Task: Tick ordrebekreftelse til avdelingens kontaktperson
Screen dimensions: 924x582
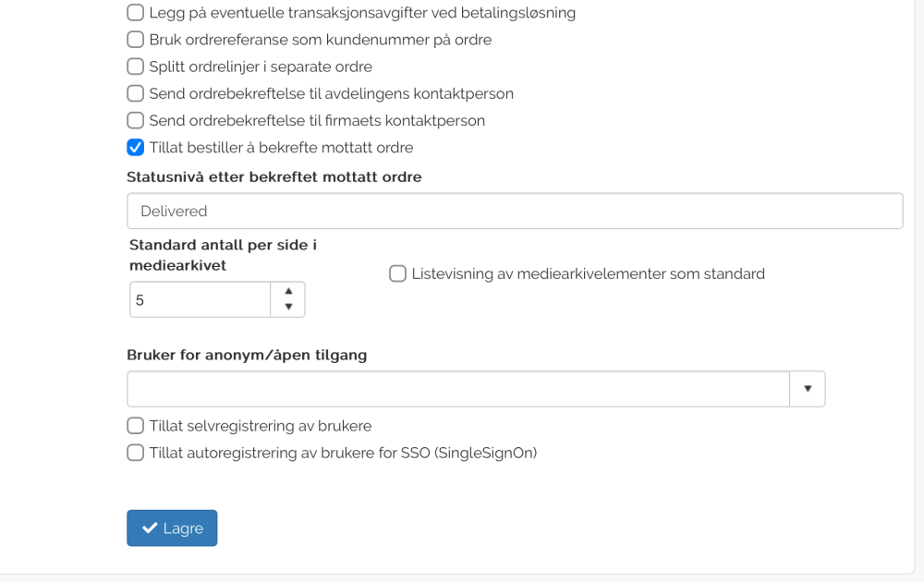Action: coord(136,93)
